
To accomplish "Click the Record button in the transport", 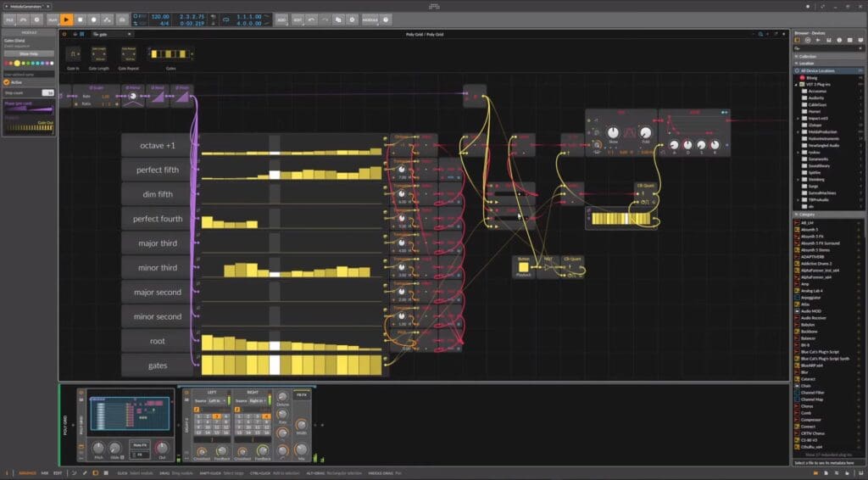I will coord(93,20).
